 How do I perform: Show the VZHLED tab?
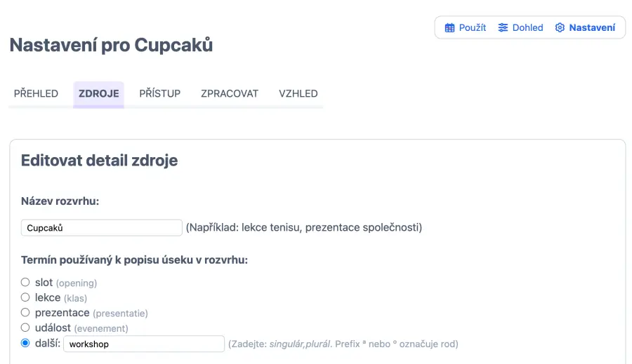pyautogui.click(x=298, y=94)
